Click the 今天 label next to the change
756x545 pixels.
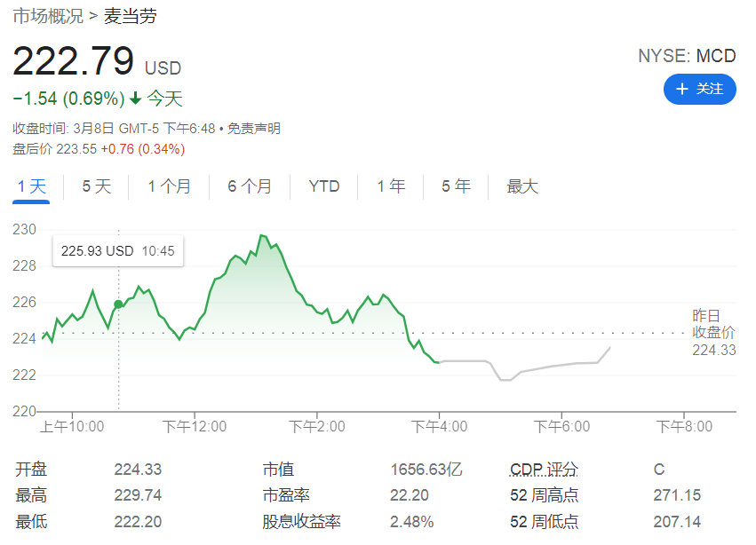click(165, 99)
